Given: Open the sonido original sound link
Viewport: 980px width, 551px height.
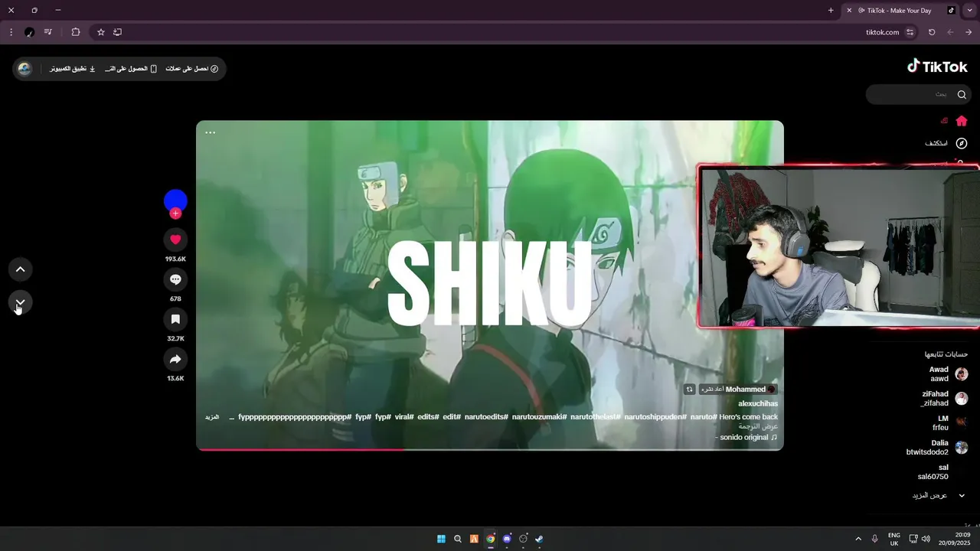Looking at the screenshot, I should [746, 438].
